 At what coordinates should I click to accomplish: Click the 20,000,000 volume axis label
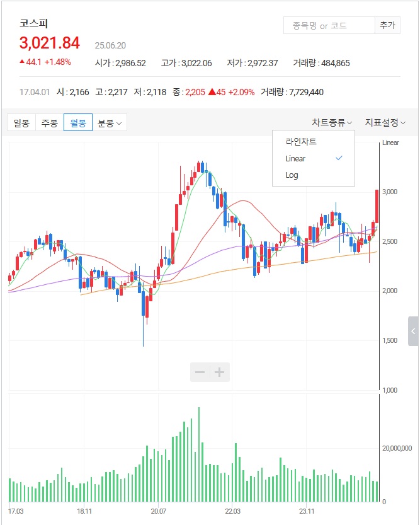[397, 448]
